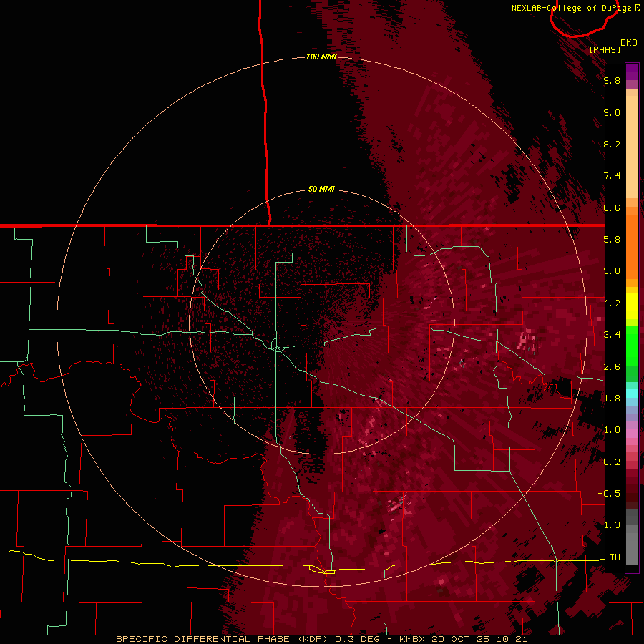This screenshot has height=644, width=644.
Task: Click the 1.8 value on the scale
Action: coord(612,399)
